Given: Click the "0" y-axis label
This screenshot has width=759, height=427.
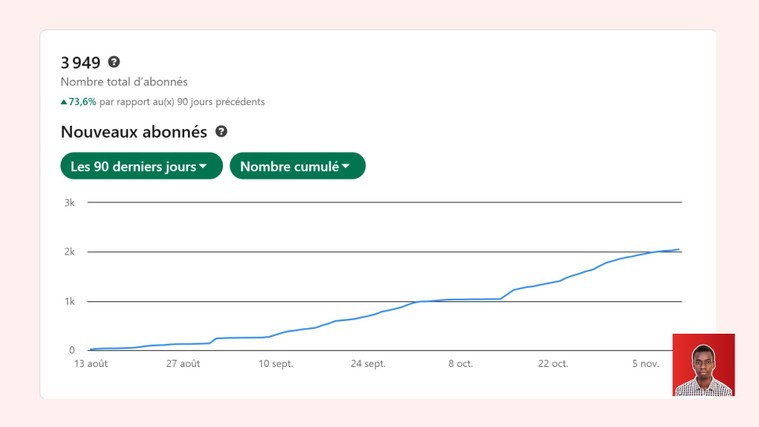Looking at the screenshot, I should click(x=72, y=350).
